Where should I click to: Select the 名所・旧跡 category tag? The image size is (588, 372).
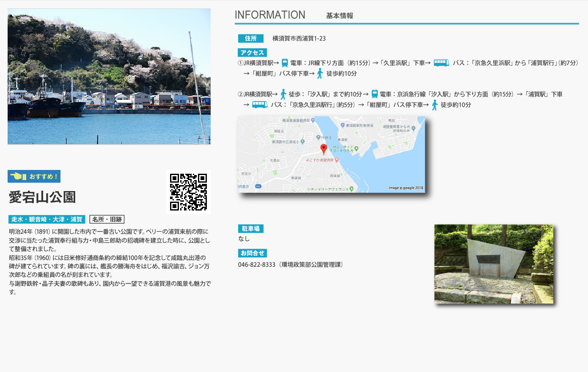[107, 219]
